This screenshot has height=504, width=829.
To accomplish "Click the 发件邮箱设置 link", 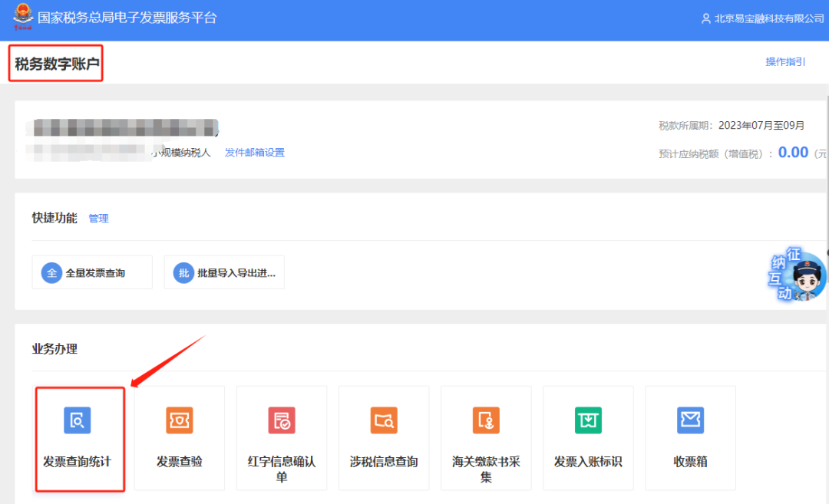I will click(254, 153).
